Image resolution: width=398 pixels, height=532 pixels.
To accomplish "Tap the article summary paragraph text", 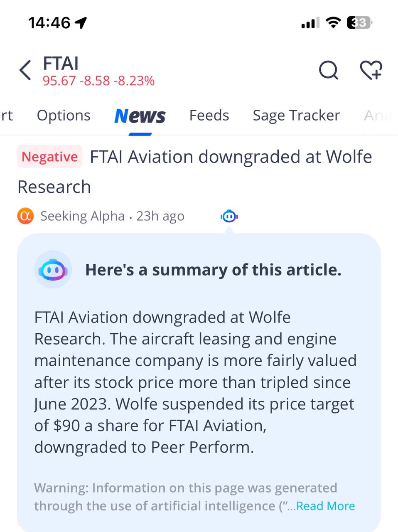I will point(195,382).
